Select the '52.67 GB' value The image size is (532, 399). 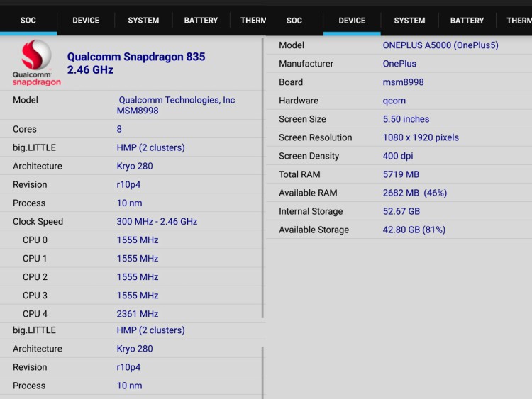(x=401, y=211)
